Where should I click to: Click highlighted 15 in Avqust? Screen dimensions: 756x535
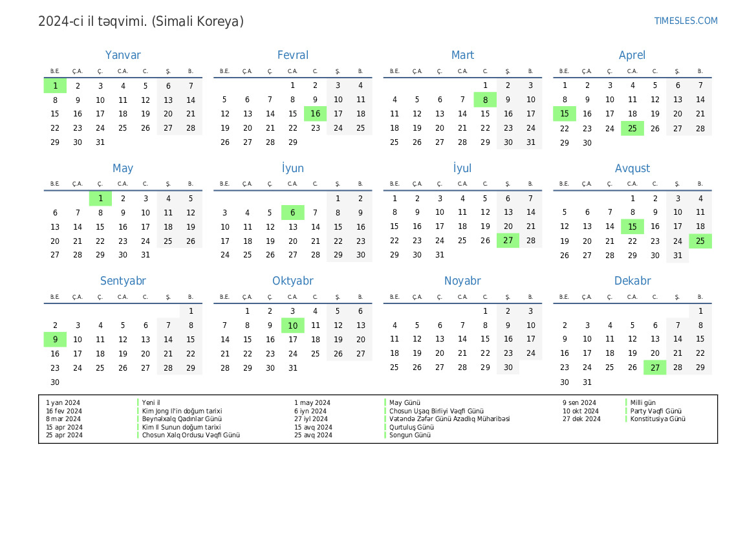coord(632,226)
